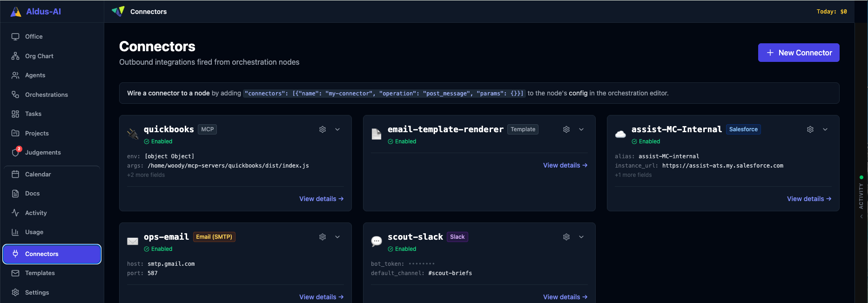View details of quickbooks connector

322,199
